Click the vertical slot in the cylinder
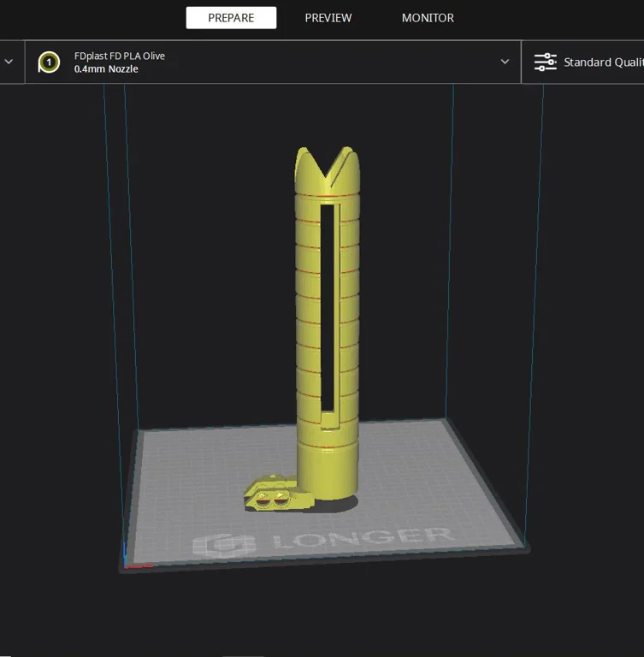Image resolution: width=644 pixels, height=657 pixels. [x=327, y=308]
